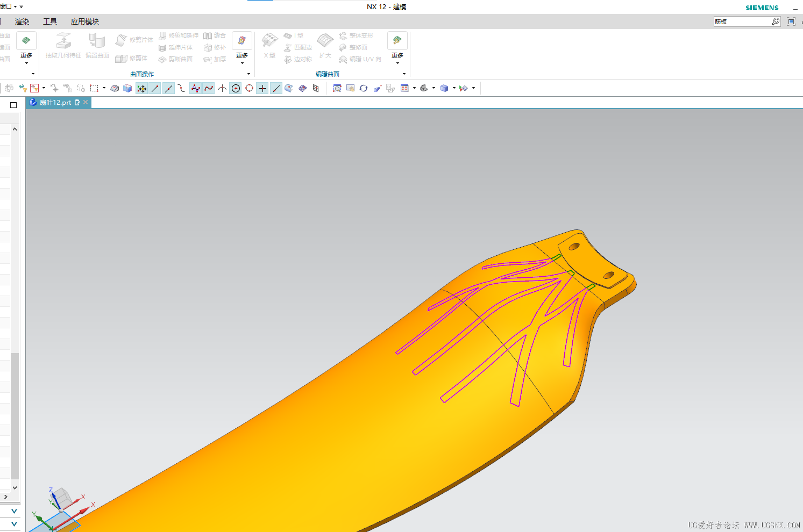Select the I-Form (I 型) tool
The width and height of the screenshot is (803, 532).
pos(294,35)
